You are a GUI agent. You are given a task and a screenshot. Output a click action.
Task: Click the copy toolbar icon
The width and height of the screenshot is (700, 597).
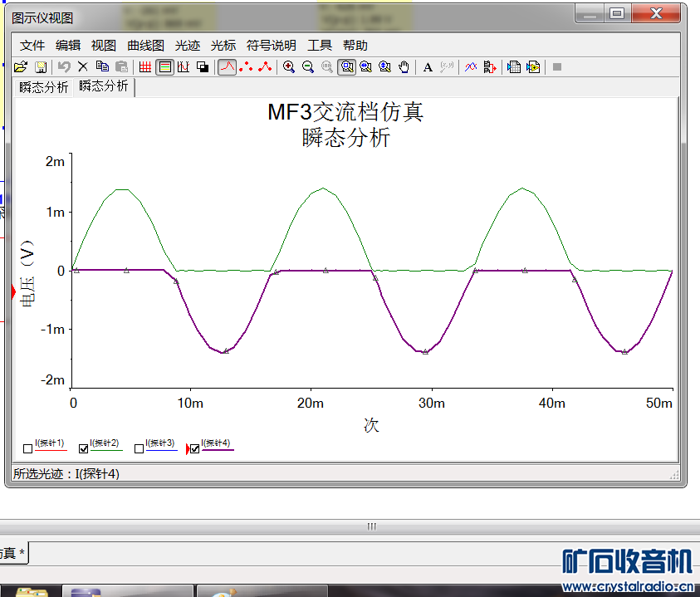point(102,67)
